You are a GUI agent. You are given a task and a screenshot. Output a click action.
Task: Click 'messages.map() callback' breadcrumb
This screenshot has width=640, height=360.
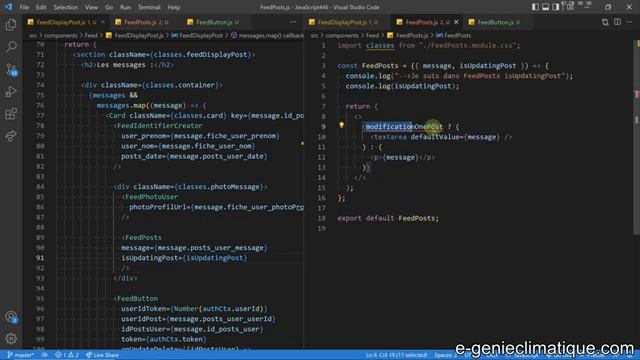271,36
